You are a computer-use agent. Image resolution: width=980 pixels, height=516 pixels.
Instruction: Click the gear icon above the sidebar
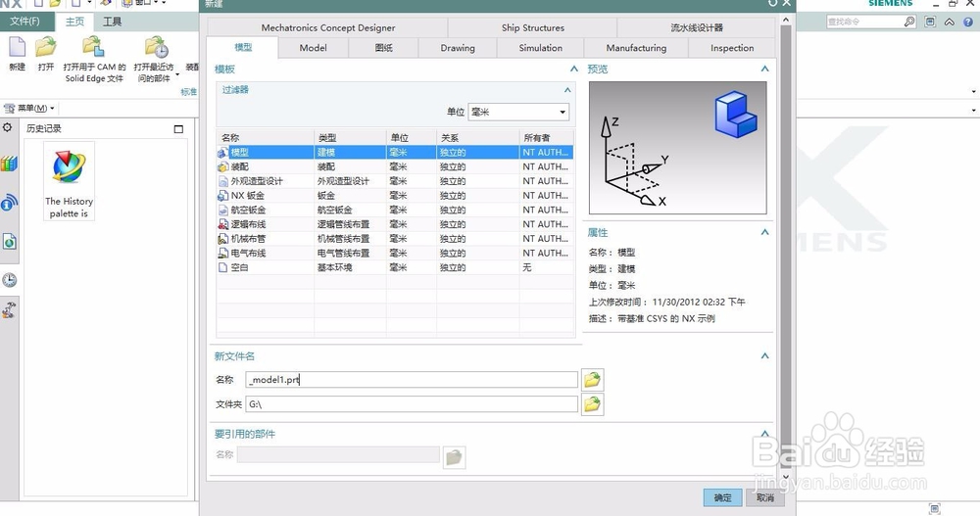click(x=8, y=127)
